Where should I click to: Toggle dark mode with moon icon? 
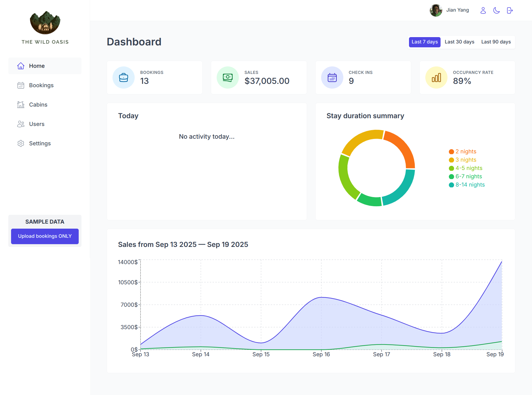coord(496,11)
